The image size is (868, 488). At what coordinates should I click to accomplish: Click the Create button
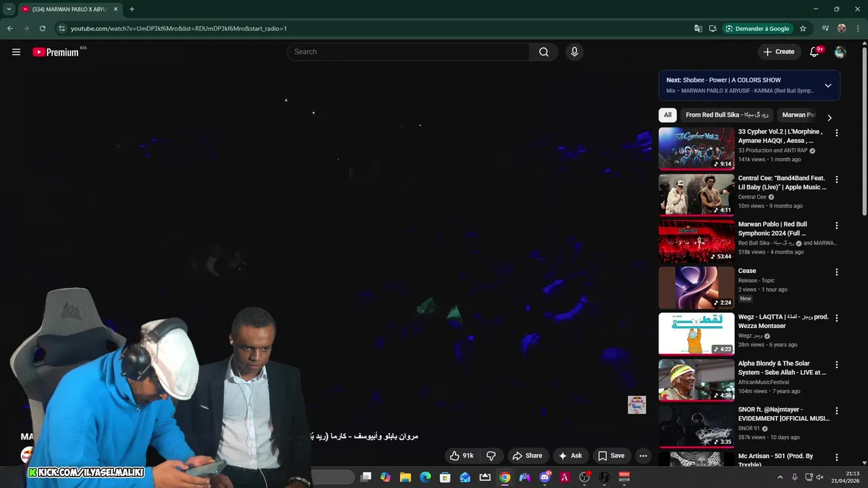pos(778,52)
